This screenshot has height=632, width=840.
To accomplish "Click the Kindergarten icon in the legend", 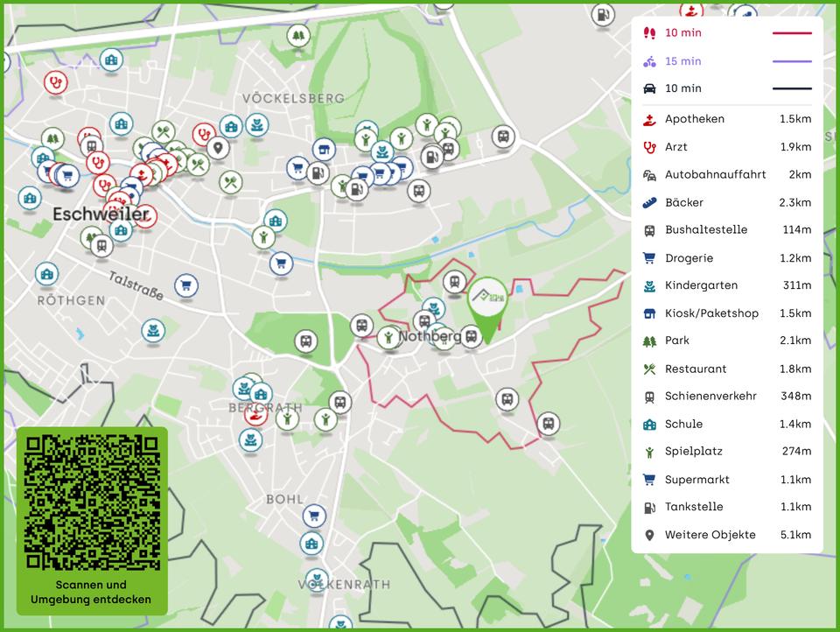I will [649, 285].
